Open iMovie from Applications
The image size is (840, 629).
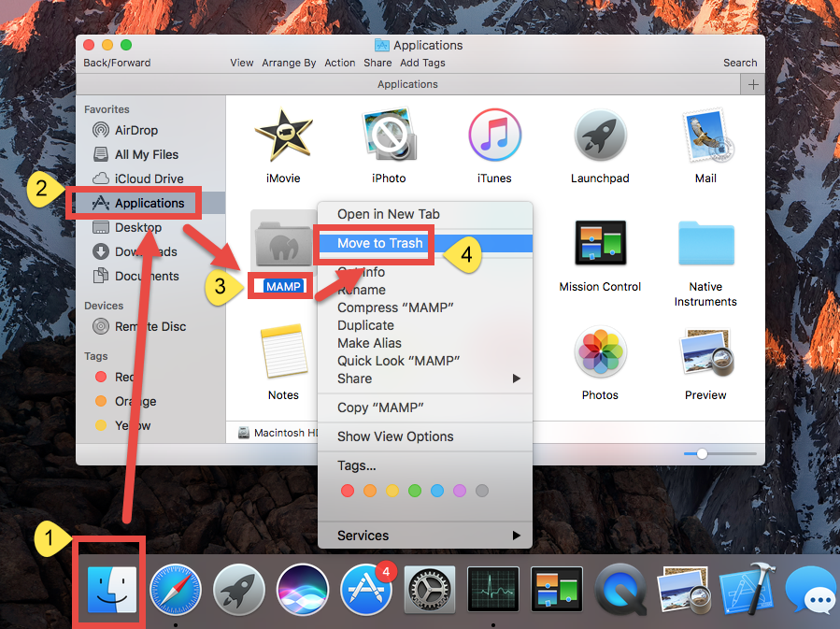pyautogui.click(x=283, y=134)
